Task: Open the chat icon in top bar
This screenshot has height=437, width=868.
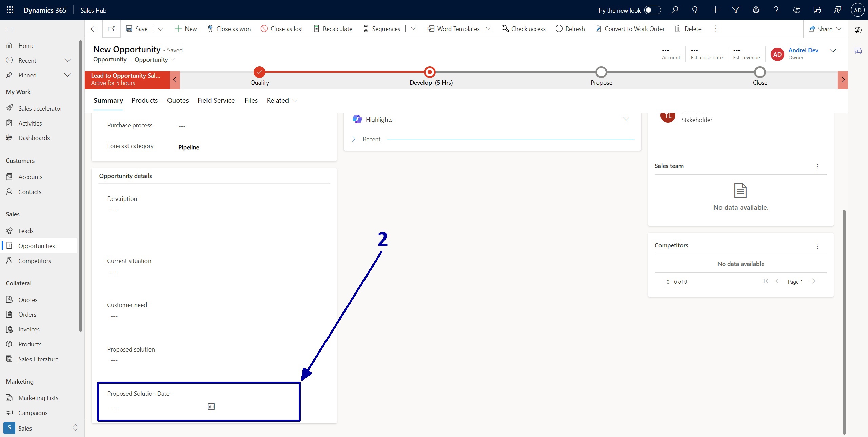Action: (x=817, y=10)
